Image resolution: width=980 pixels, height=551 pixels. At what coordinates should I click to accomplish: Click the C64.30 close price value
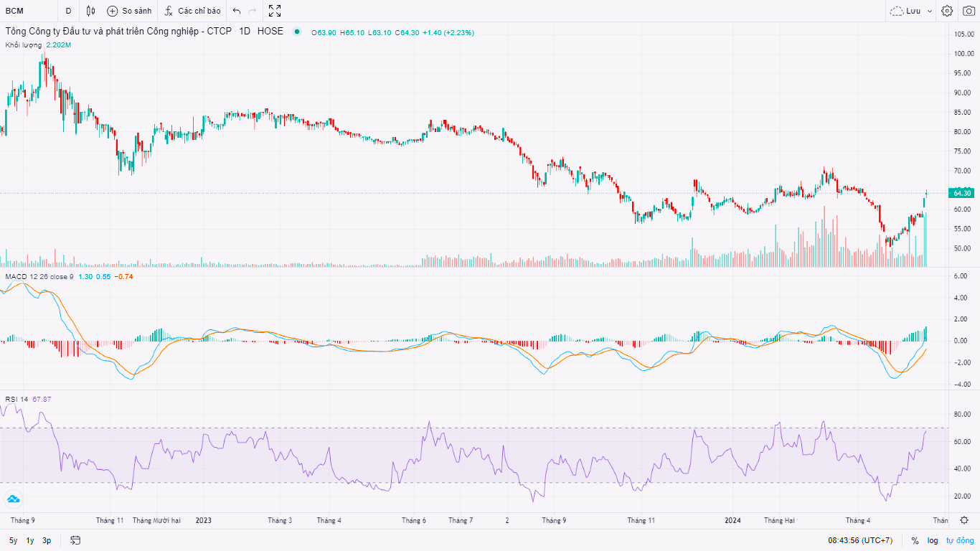[408, 32]
